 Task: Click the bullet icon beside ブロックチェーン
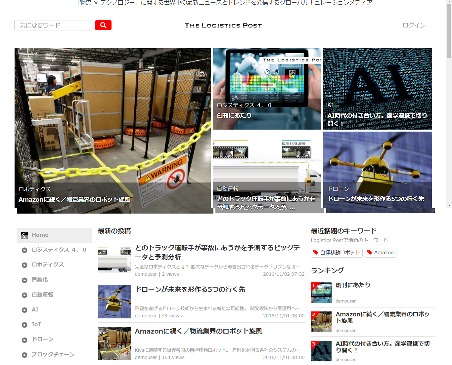24,355
